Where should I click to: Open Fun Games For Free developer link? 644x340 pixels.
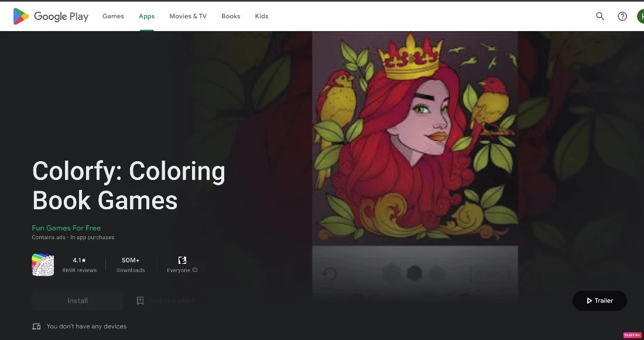click(66, 228)
